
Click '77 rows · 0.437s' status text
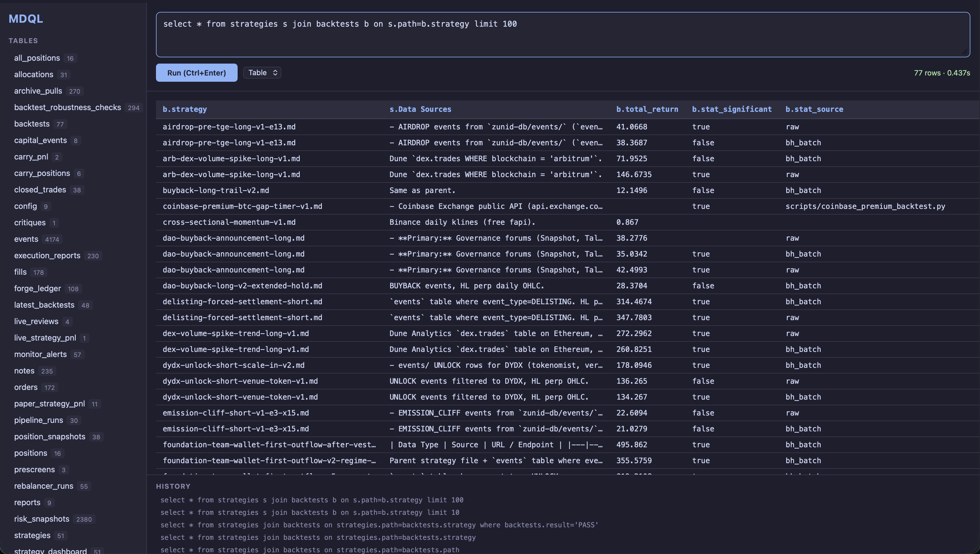942,73
